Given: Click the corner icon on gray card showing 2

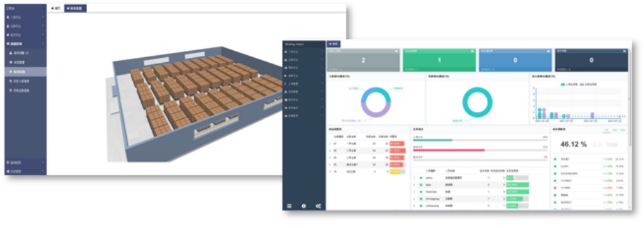Looking at the screenshot, I should coord(396,51).
